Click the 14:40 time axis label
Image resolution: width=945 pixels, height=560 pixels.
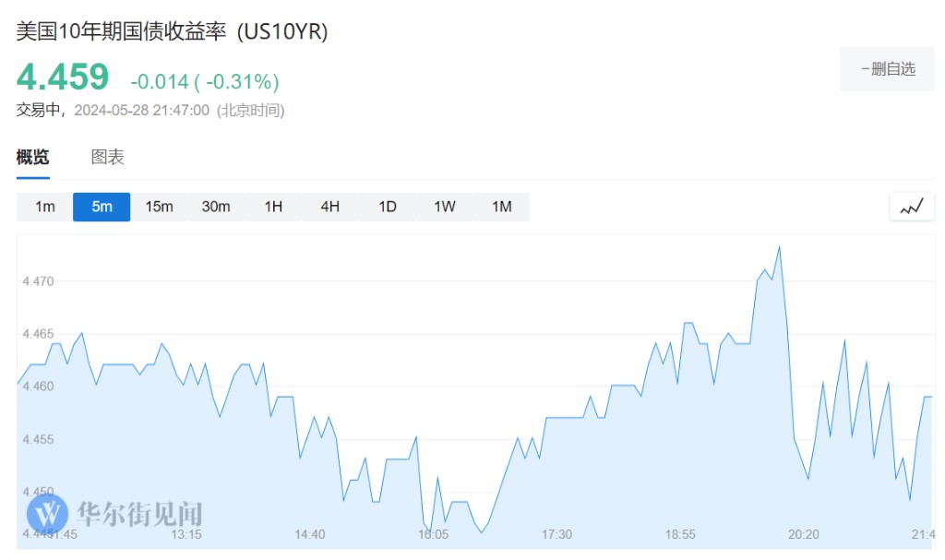point(309,535)
